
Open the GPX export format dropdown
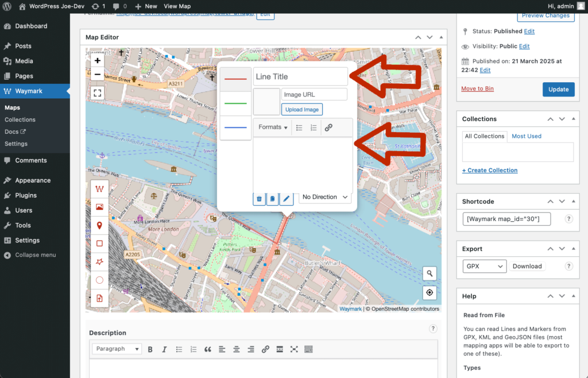tap(484, 267)
